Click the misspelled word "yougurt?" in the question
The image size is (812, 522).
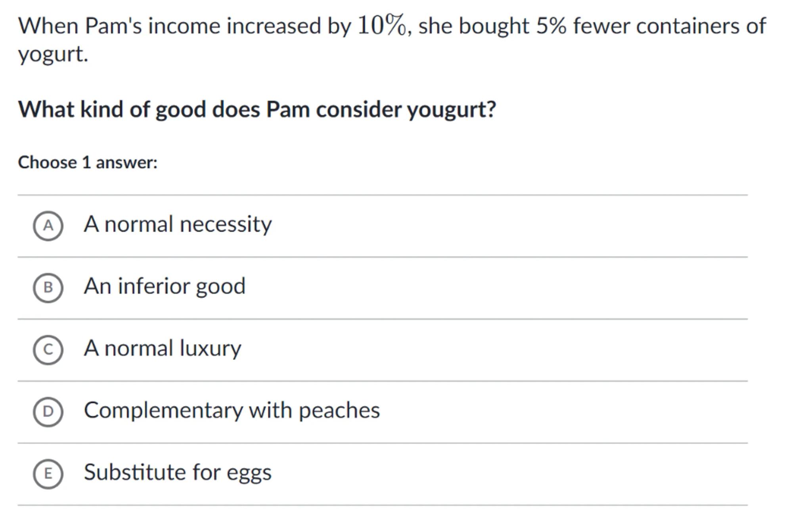click(x=451, y=110)
